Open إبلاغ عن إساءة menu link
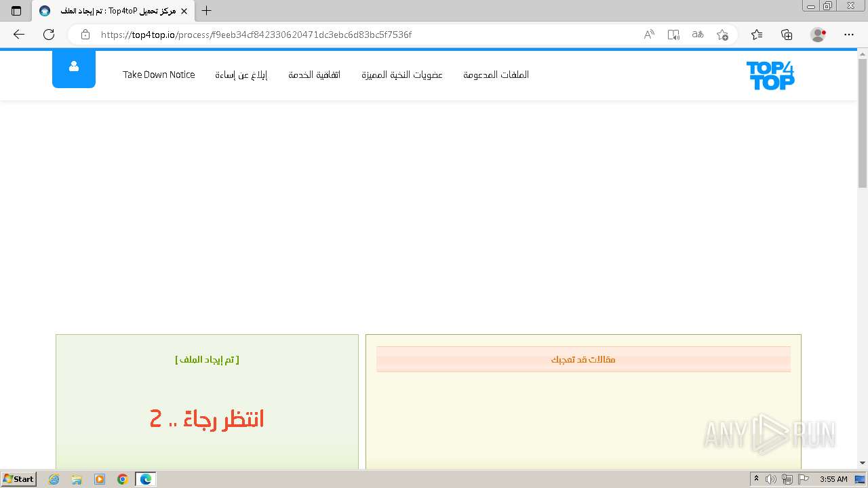This screenshot has height=488, width=868. (x=241, y=75)
